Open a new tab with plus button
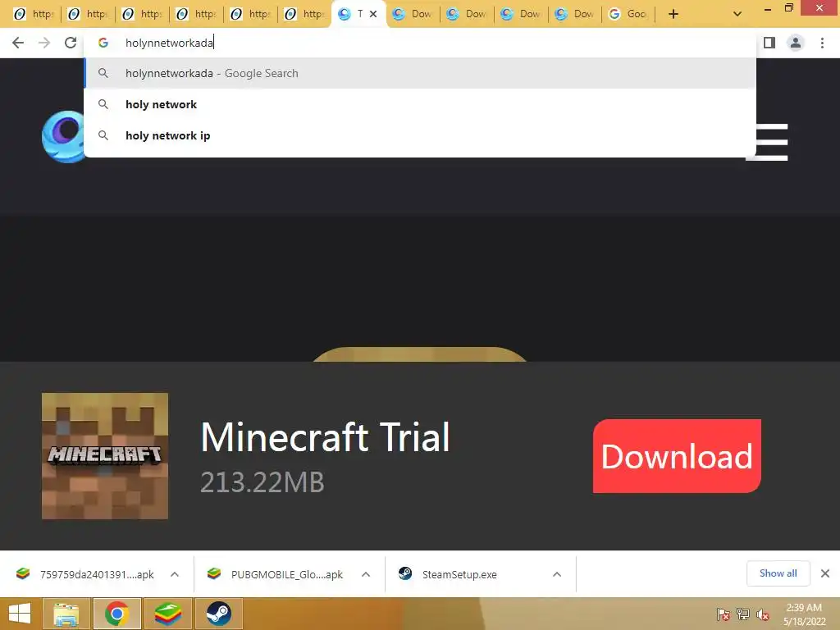The width and height of the screenshot is (840, 630). (673, 14)
